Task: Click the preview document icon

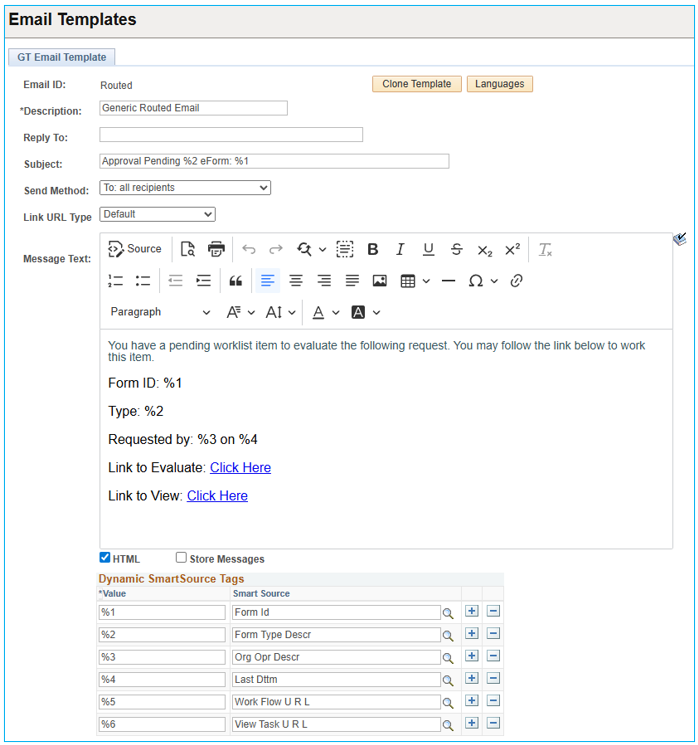Action: pyautogui.click(x=188, y=249)
